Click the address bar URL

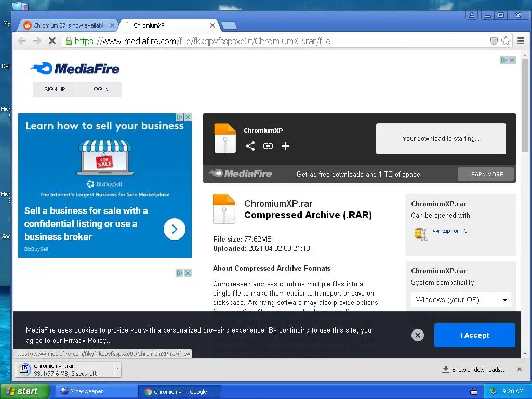click(x=203, y=41)
